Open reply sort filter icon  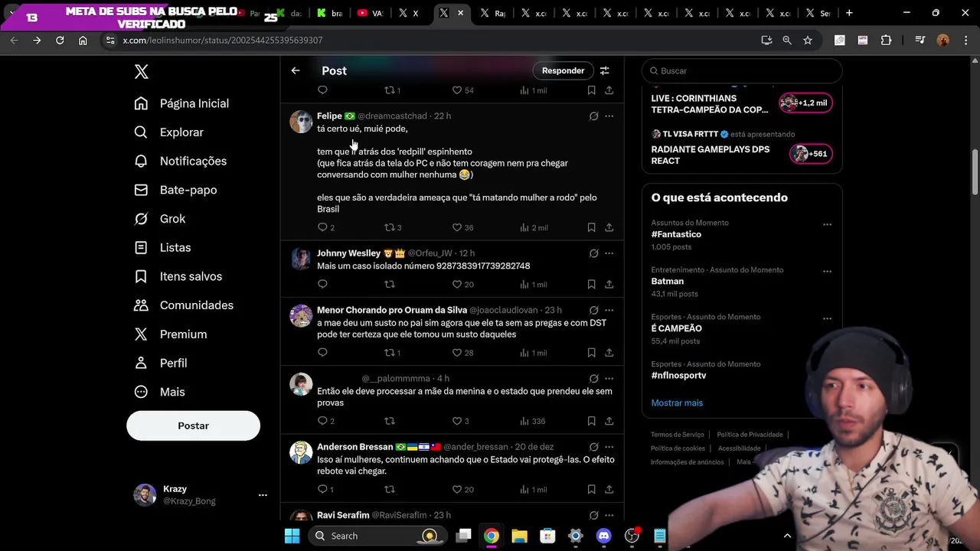605,70
